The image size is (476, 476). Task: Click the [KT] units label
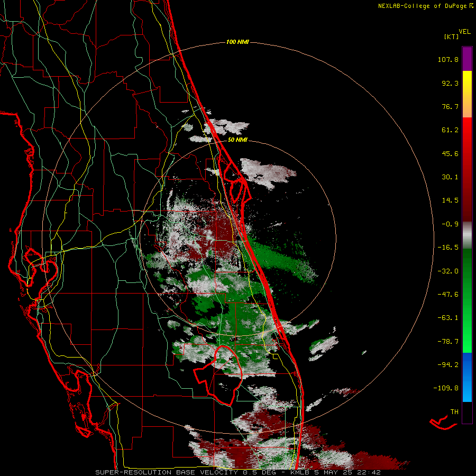click(451, 36)
